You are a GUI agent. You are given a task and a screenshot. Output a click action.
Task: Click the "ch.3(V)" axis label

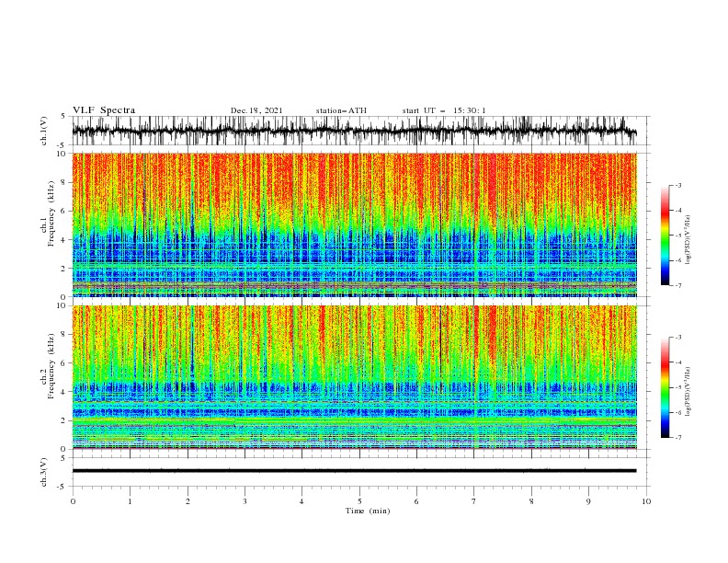pyautogui.click(x=44, y=472)
